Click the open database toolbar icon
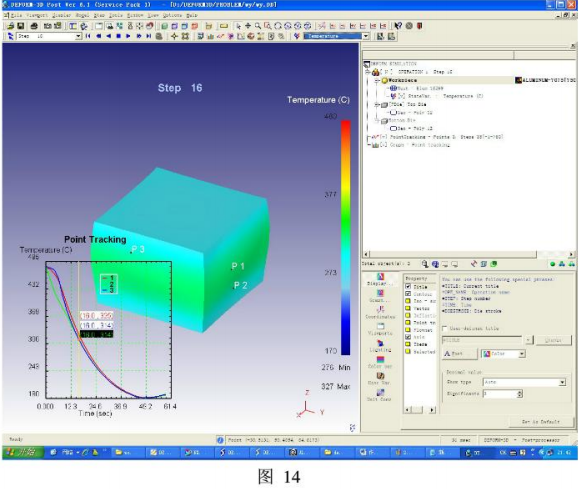Image resolution: width=580 pixels, height=489 pixels. point(10,26)
